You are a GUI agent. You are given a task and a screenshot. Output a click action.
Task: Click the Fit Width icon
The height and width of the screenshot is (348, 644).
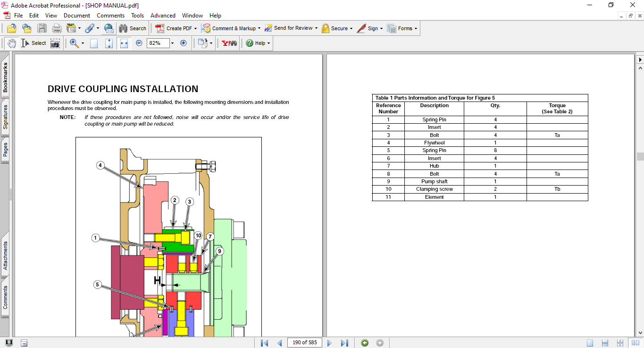point(124,43)
